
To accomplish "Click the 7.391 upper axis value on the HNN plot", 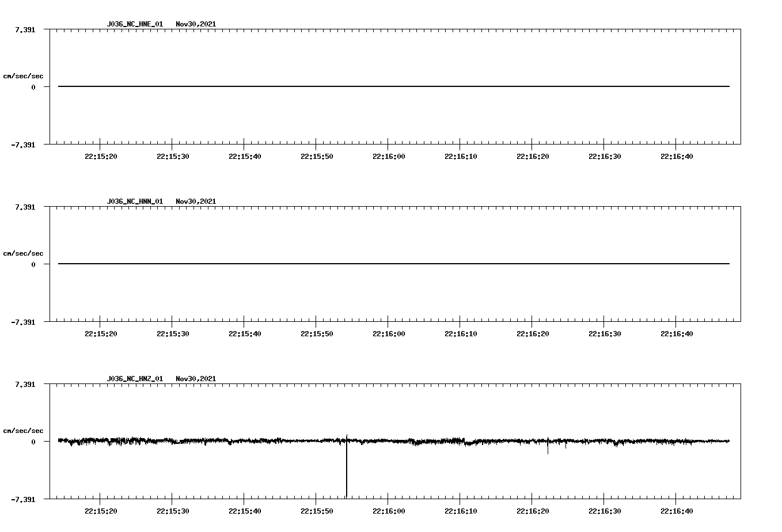I will pyautogui.click(x=25, y=207).
